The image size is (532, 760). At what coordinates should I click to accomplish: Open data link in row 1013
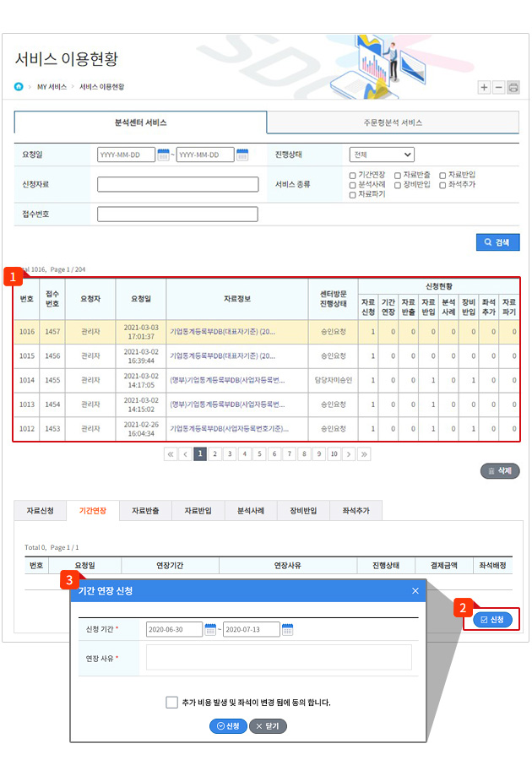[x=227, y=404]
